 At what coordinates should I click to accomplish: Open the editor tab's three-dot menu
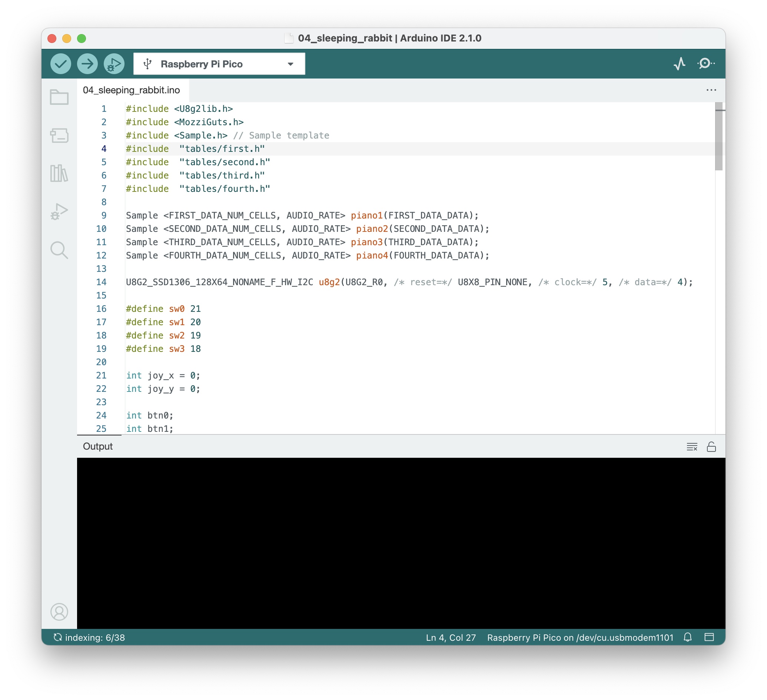click(711, 90)
